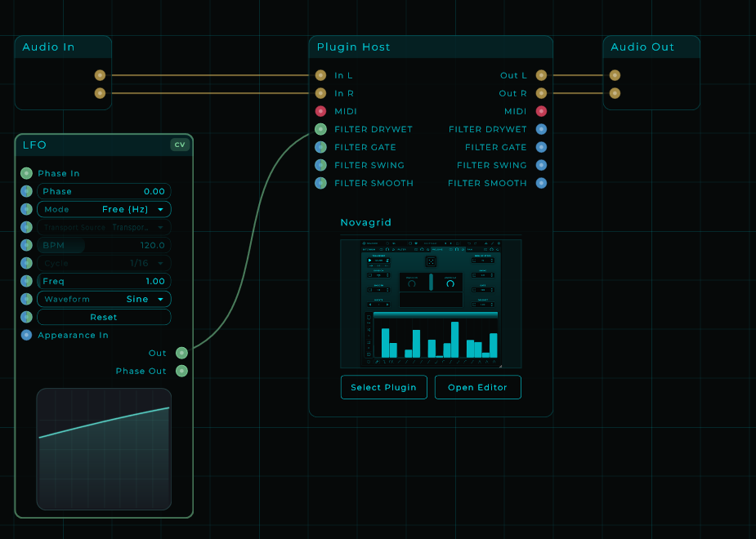
Task: Click the FILTER GATE input port
Action: point(320,147)
